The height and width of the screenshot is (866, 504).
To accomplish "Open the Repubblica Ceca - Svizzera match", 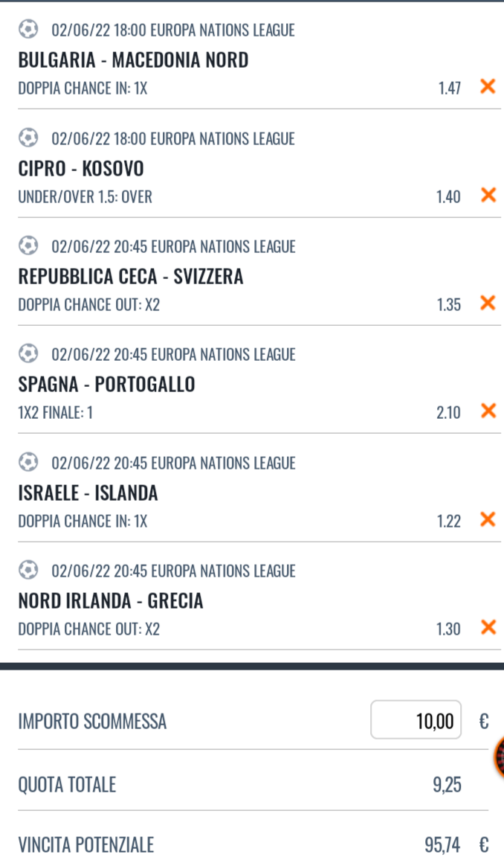I will tap(131, 277).
